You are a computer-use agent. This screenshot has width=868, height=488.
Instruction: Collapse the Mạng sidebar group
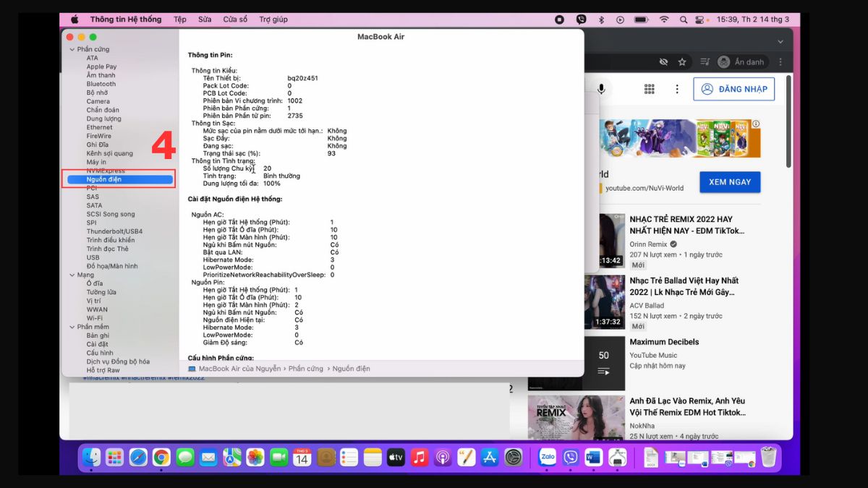tap(72, 275)
